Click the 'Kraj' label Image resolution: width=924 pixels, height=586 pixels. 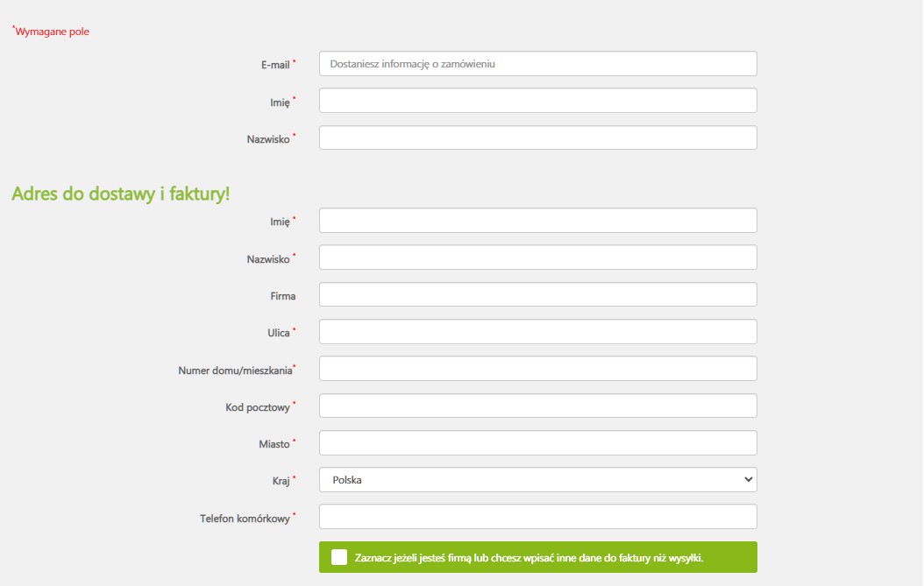tap(281, 482)
